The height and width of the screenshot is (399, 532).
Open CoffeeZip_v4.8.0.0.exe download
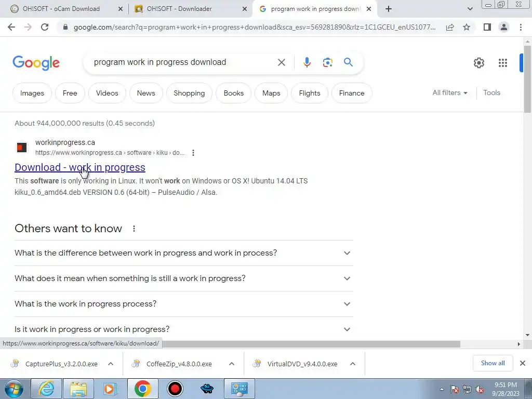click(x=179, y=364)
